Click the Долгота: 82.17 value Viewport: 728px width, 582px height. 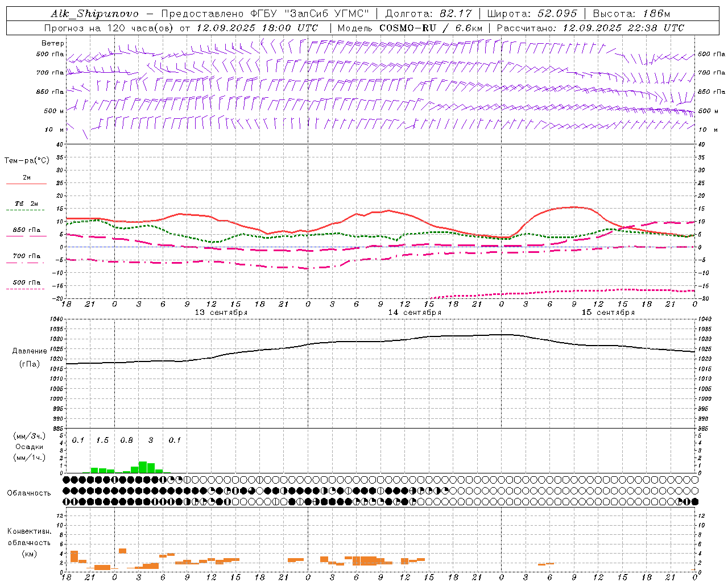coord(428,14)
